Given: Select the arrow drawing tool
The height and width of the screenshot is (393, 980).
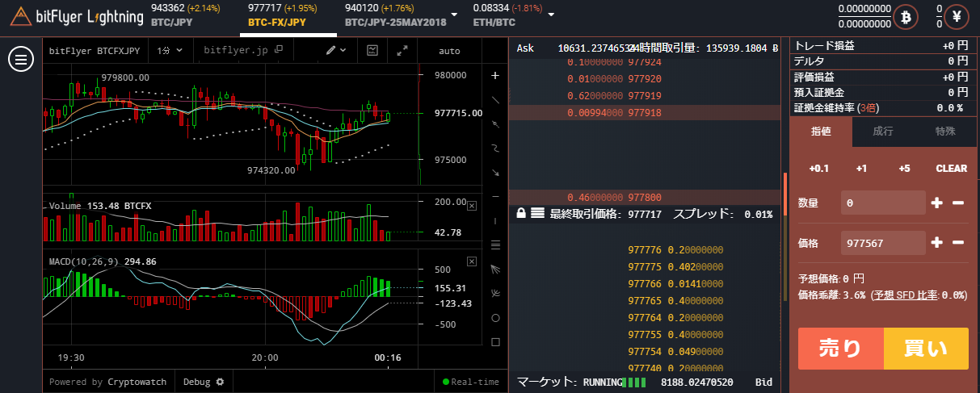Looking at the screenshot, I should click(495, 172).
